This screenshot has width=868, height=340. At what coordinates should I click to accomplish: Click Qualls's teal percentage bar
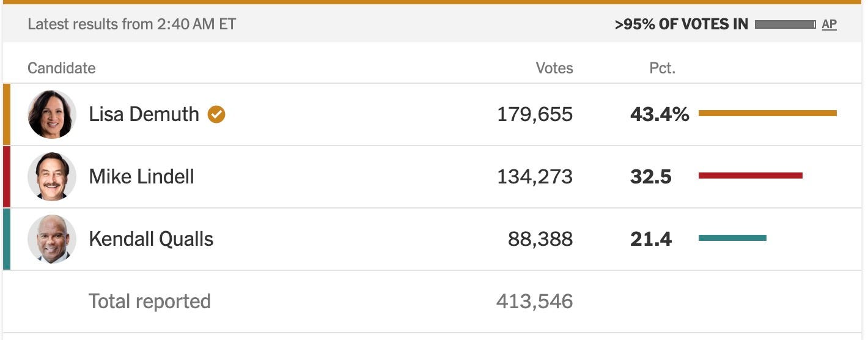point(732,238)
